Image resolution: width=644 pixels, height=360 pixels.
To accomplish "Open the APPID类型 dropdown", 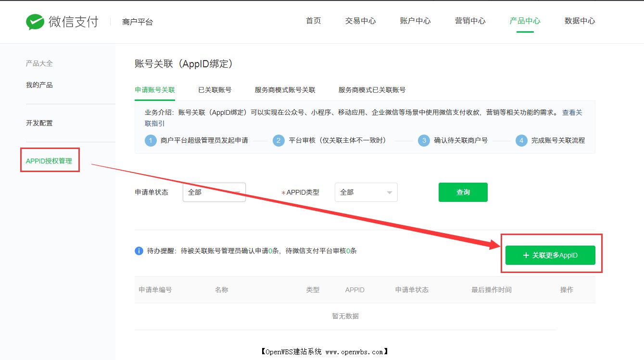I will click(x=366, y=192).
